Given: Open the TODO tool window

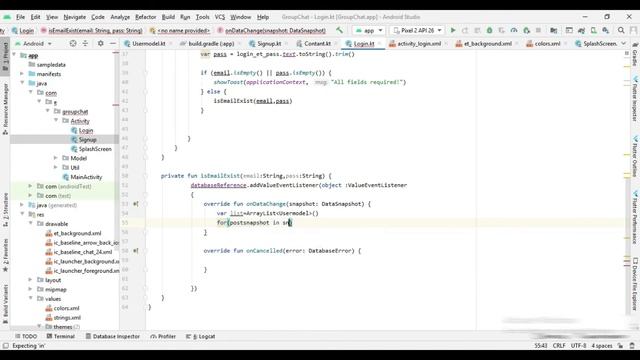Looking at the screenshot, I should point(26,336).
